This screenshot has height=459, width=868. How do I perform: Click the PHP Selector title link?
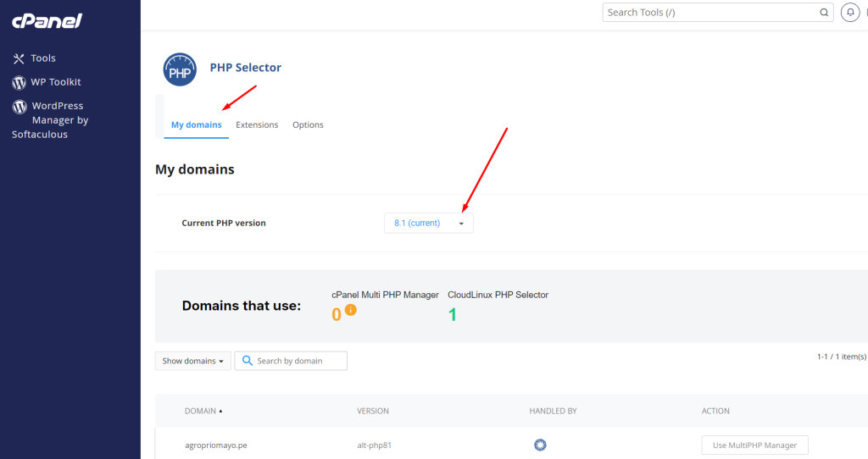245,68
